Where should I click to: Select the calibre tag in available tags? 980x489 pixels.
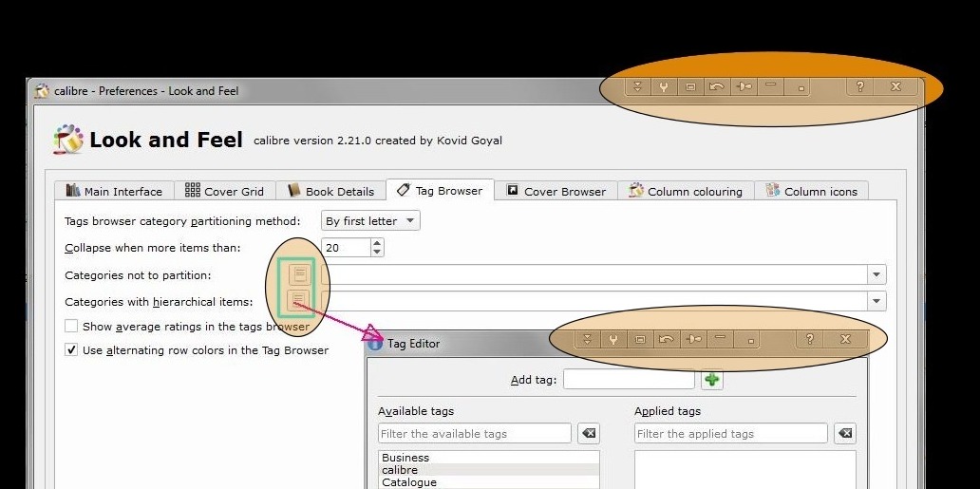[x=489, y=470]
